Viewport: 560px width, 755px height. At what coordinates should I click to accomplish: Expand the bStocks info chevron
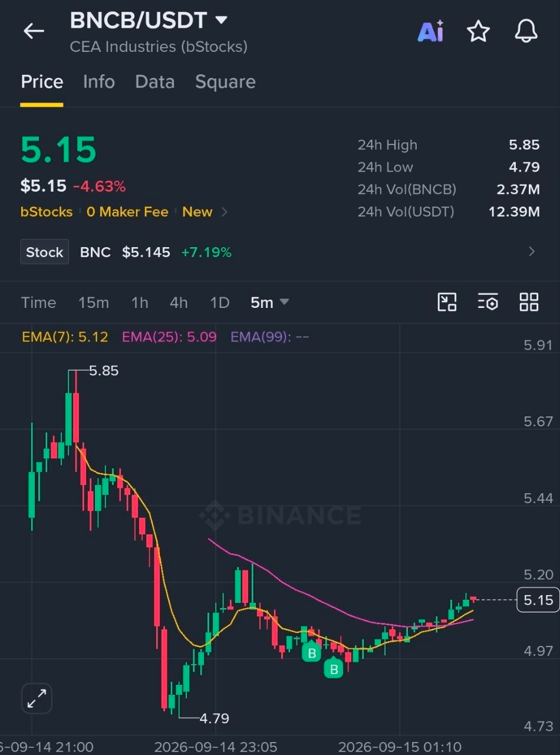pos(225,212)
